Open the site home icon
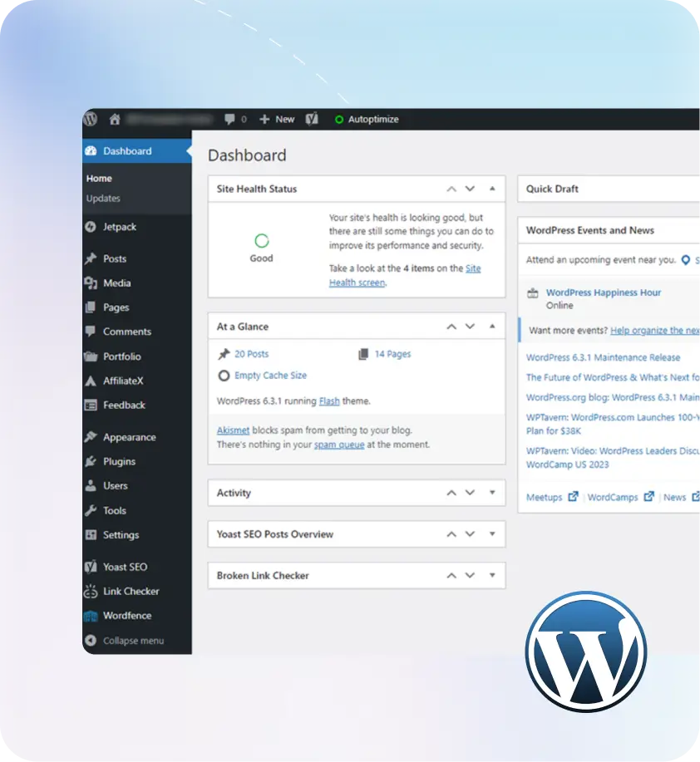700x762 pixels. pos(115,120)
